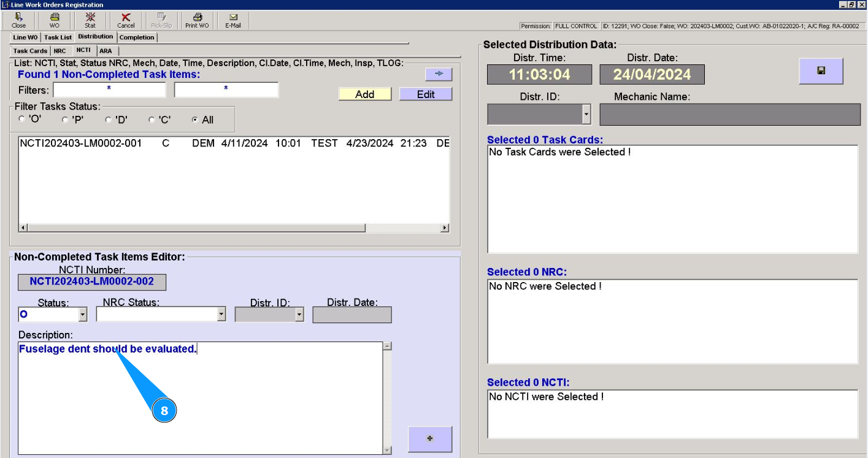The height and width of the screenshot is (458, 868).
Task: Click the Distr. Time value 11:03:04
Action: point(540,75)
